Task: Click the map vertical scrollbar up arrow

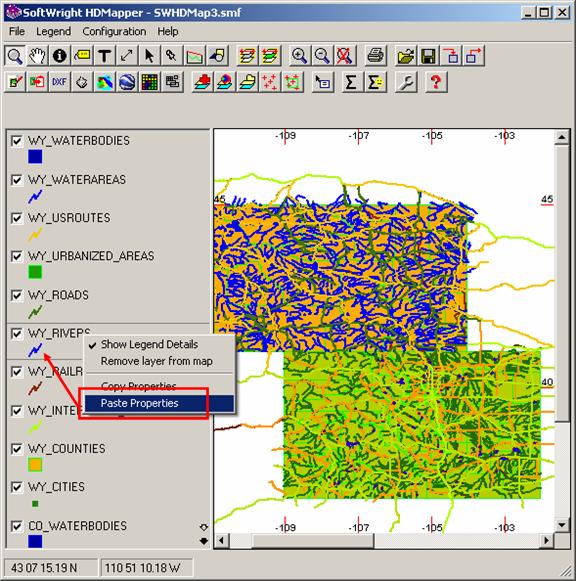Action: pyautogui.click(x=562, y=137)
